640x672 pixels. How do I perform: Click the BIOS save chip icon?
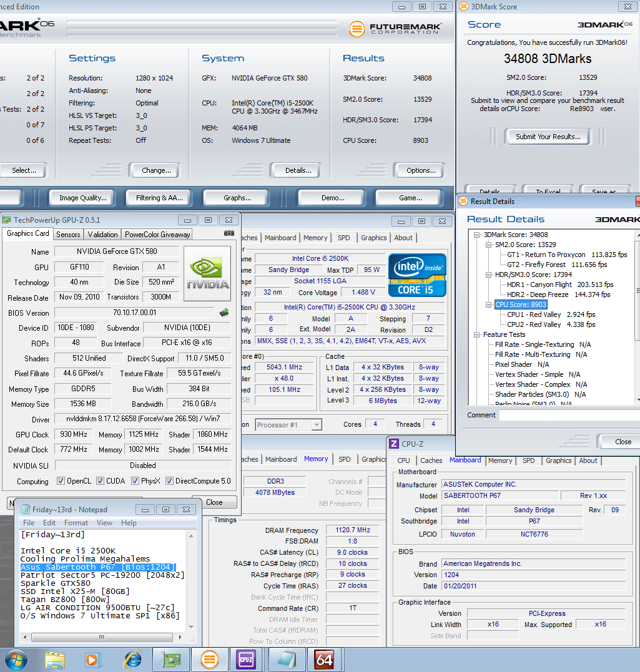tap(224, 312)
